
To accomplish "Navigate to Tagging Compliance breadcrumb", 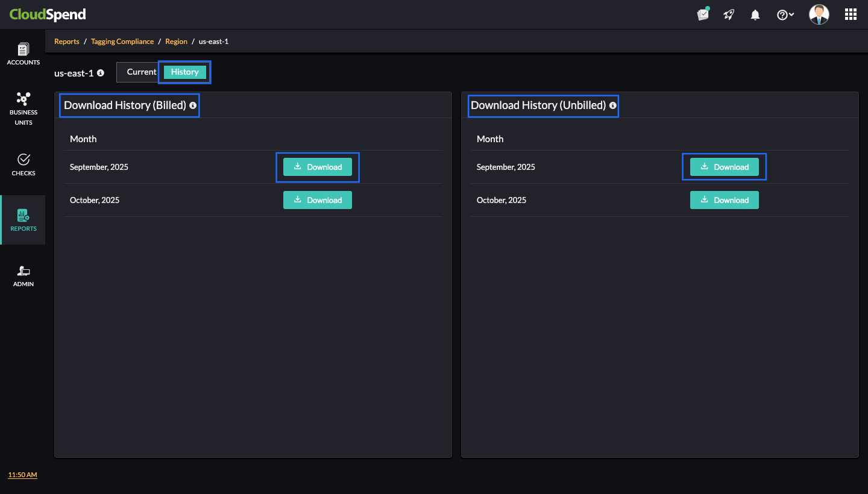I will point(122,42).
